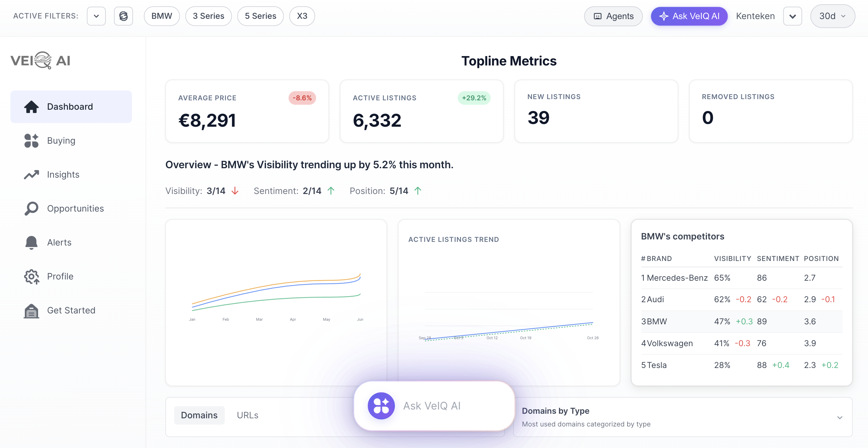868x448 pixels.
Task: Open the Buying section icon
Action: coord(31,140)
